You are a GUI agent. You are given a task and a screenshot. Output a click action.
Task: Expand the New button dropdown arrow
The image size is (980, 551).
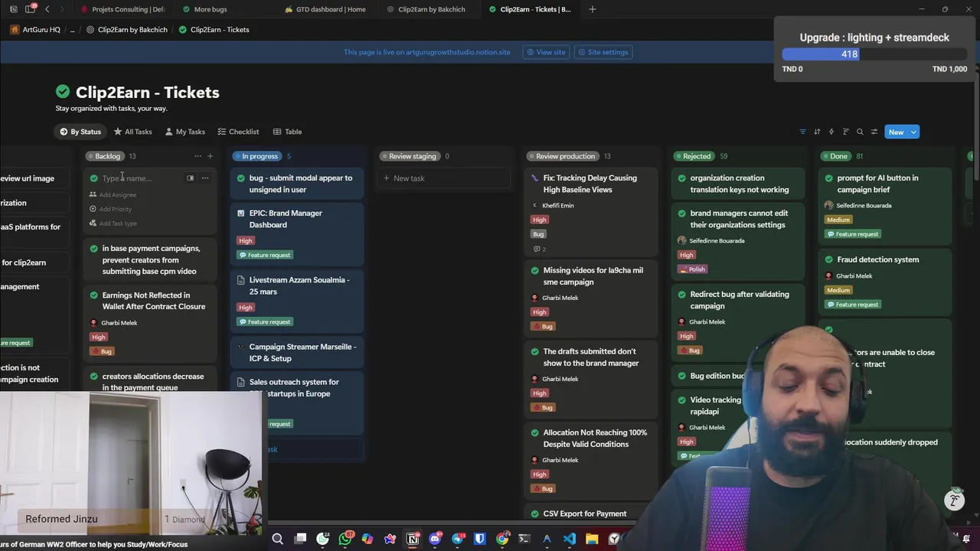[x=913, y=132]
